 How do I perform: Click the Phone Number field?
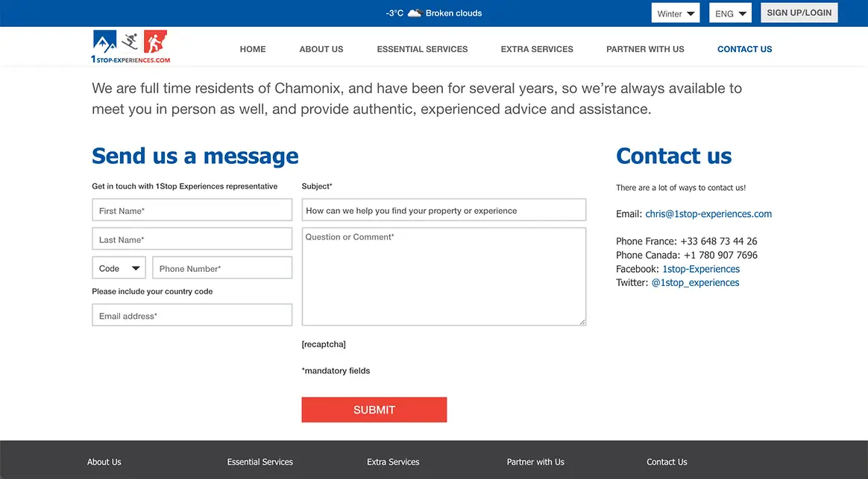[x=221, y=268]
